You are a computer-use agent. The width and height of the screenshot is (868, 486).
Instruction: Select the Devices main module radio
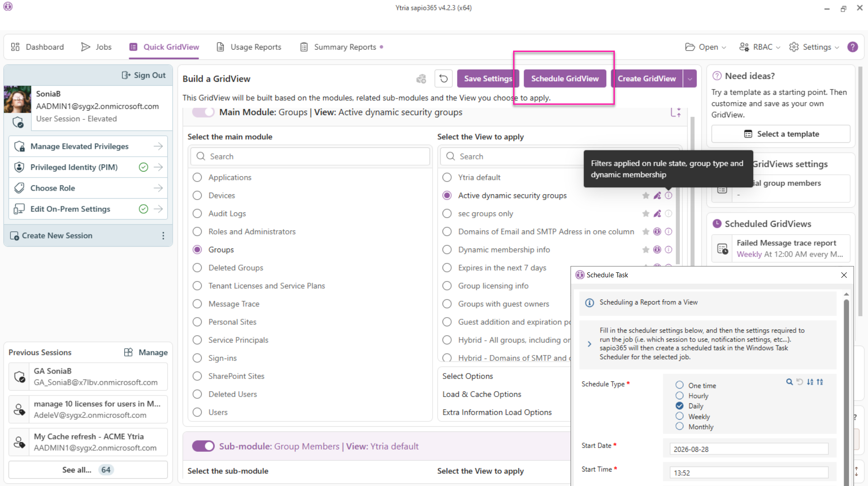point(197,196)
